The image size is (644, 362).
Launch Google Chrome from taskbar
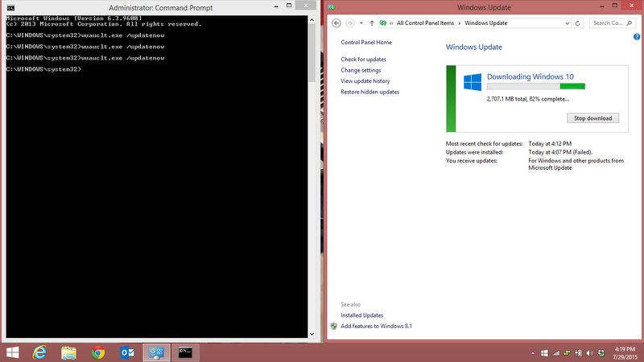tap(97, 352)
